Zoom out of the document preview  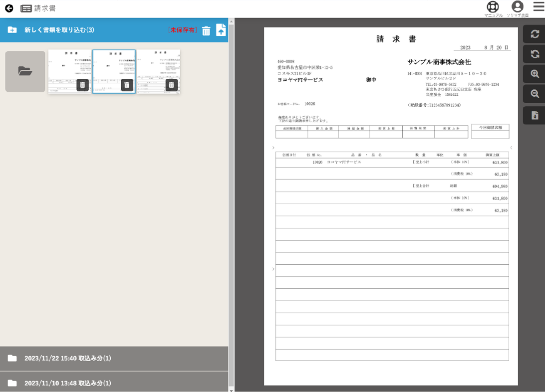[535, 94]
